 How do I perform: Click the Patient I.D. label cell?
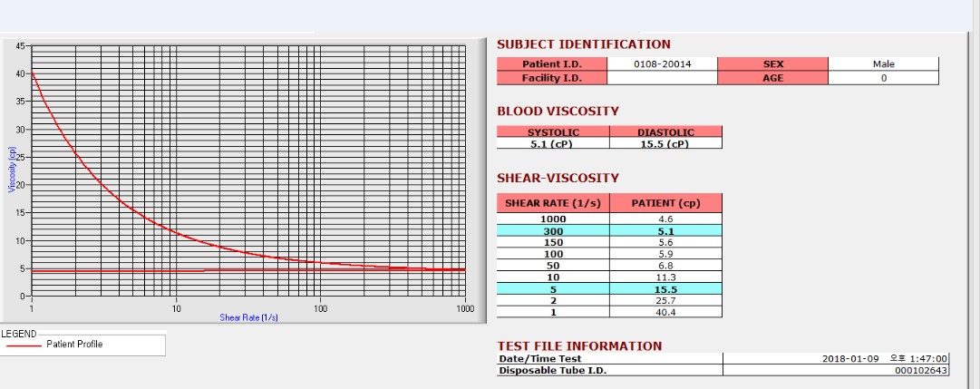pyautogui.click(x=552, y=63)
